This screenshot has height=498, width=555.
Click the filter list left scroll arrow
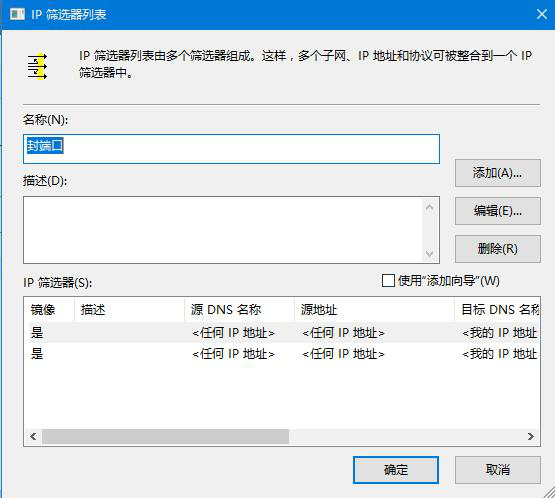(33, 436)
